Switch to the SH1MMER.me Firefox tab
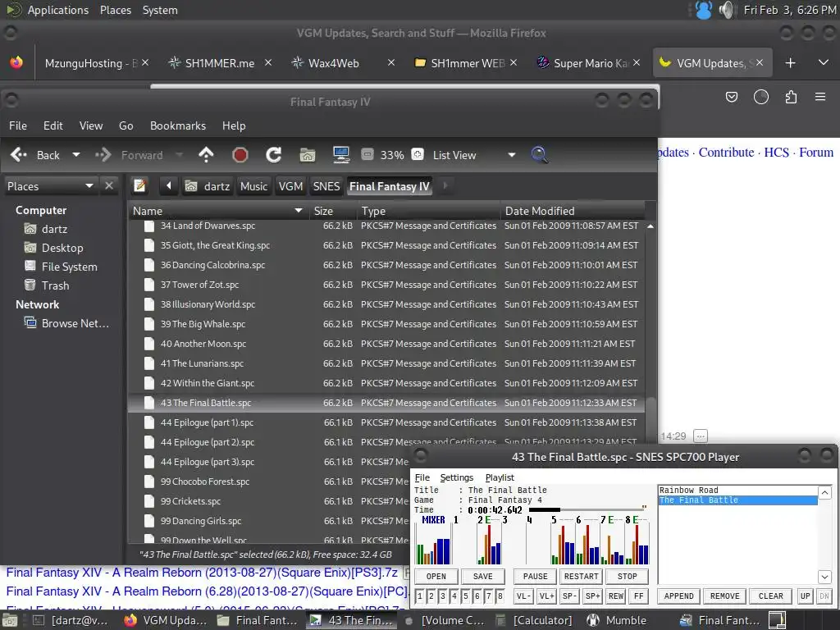This screenshot has width=840, height=630. [x=220, y=62]
